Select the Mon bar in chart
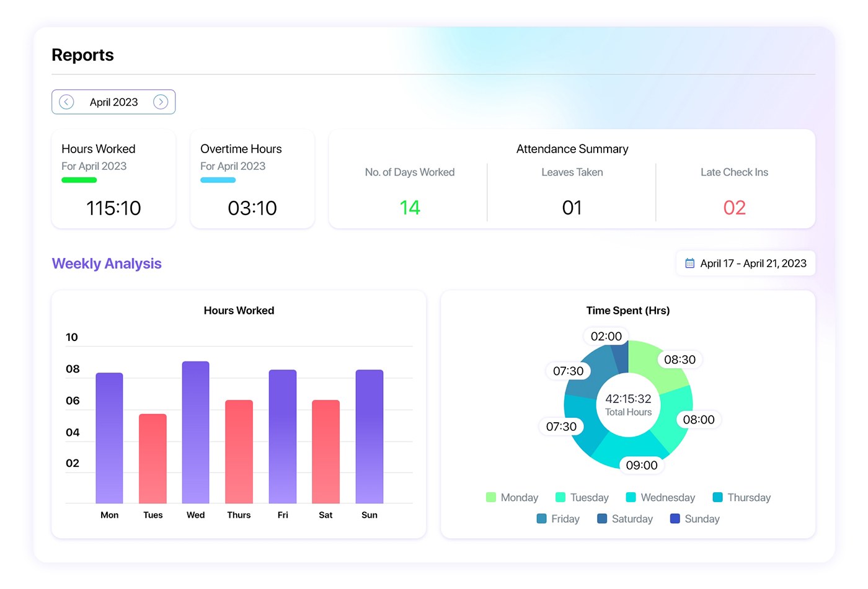The image size is (868, 589). (x=110, y=438)
